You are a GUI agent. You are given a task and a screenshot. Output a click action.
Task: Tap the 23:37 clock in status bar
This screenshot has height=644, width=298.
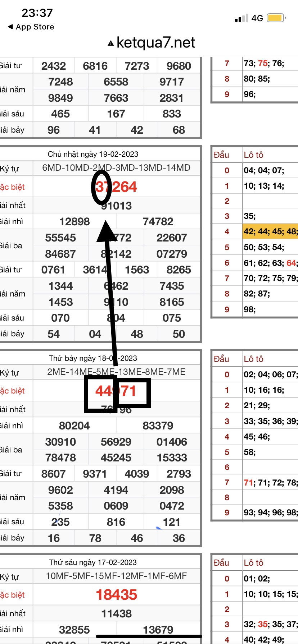(x=37, y=13)
